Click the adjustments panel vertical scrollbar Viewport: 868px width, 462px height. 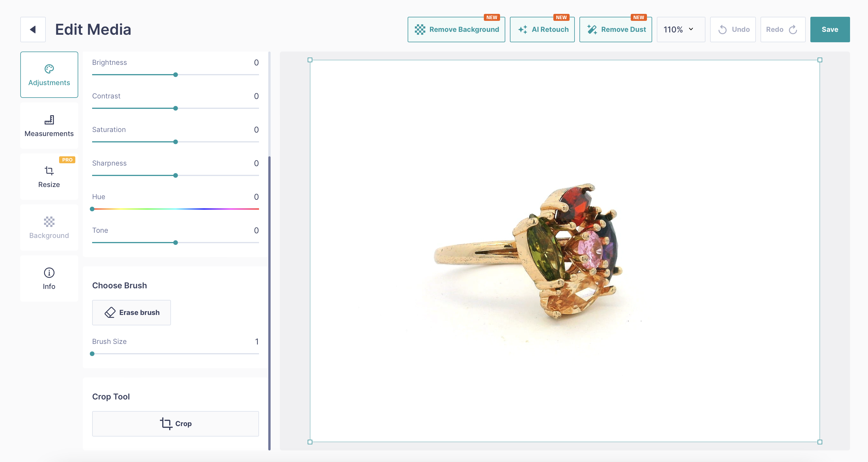269,303
